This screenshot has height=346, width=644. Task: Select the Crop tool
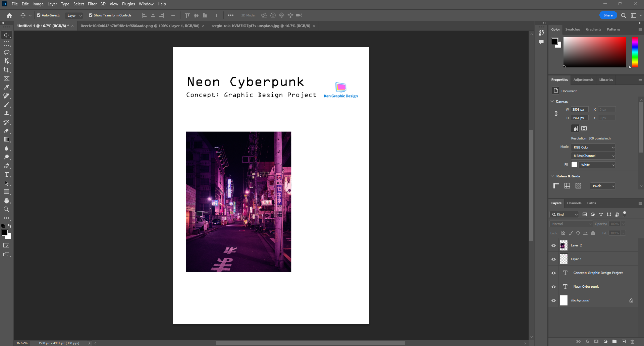pyautogui.click(x=6, y=70)
